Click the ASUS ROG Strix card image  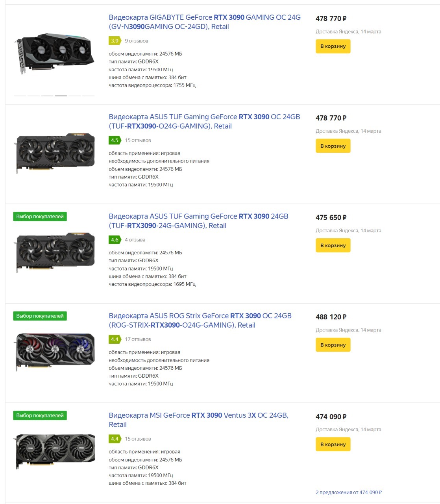click(x=55, y=351)
